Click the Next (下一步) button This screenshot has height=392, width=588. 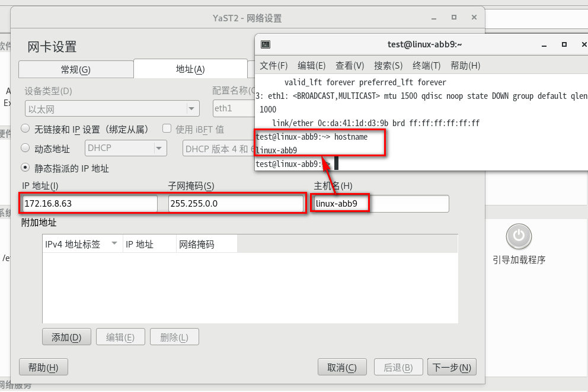click(452, 367)
